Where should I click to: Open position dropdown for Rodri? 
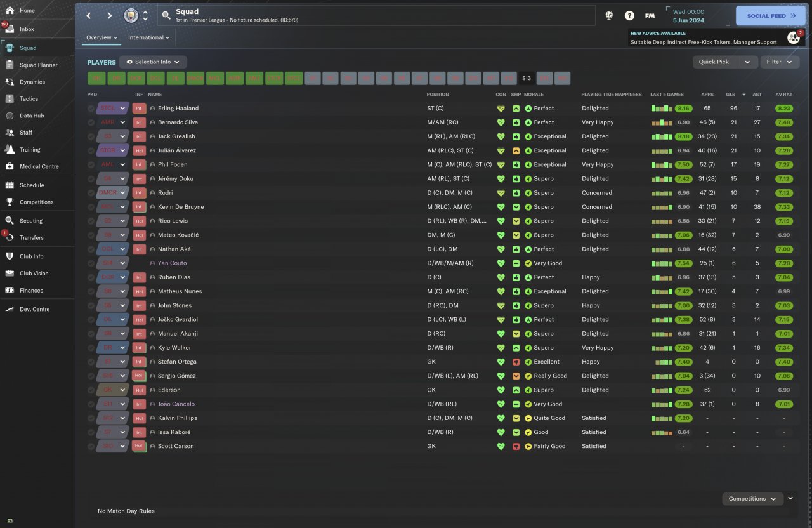coord(122,193)
